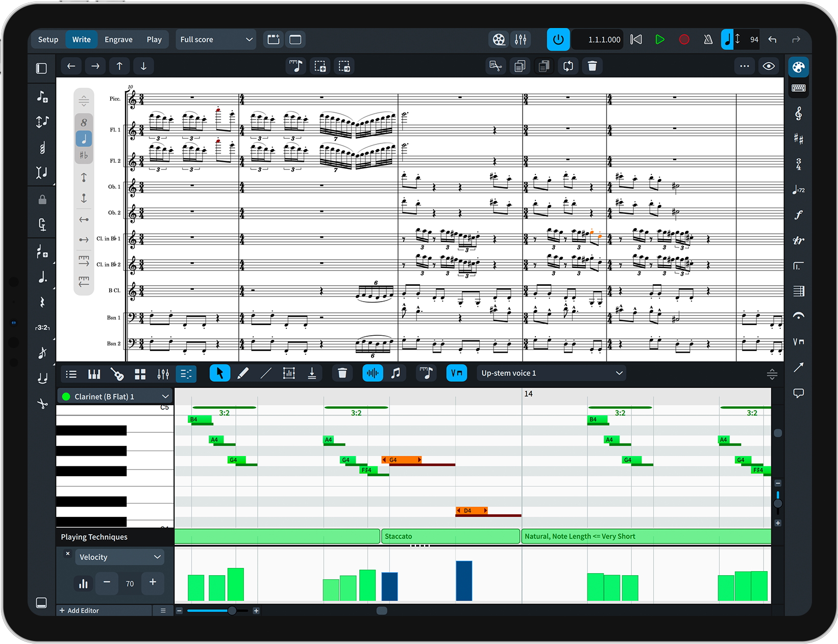Image resolution: width=838 pixels, height=644 pixels.
Task: Select the orange G4 note in piano roll
Action: tap(402, 460)
